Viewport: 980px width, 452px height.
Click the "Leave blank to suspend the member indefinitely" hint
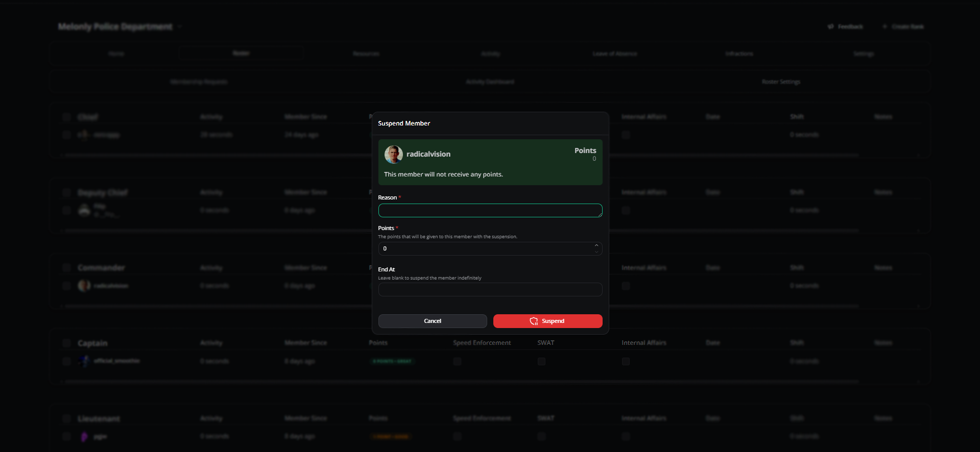429,278
